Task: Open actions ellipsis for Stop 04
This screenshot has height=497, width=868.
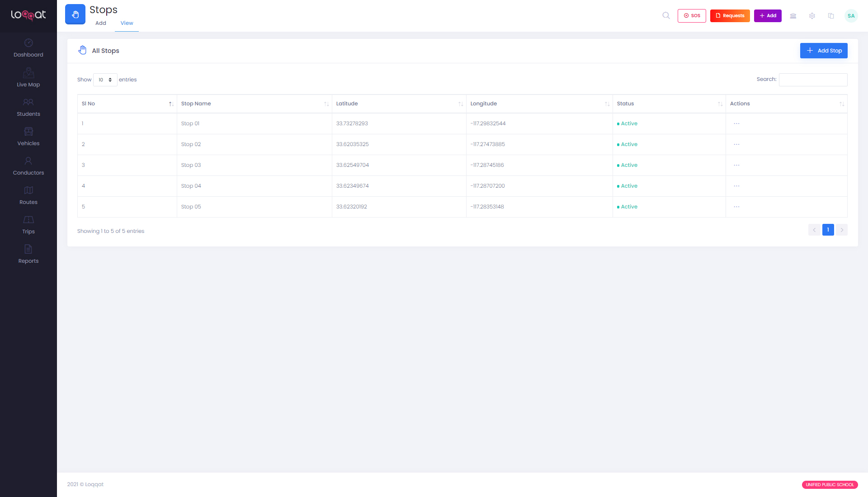Action: pos(736,186)
